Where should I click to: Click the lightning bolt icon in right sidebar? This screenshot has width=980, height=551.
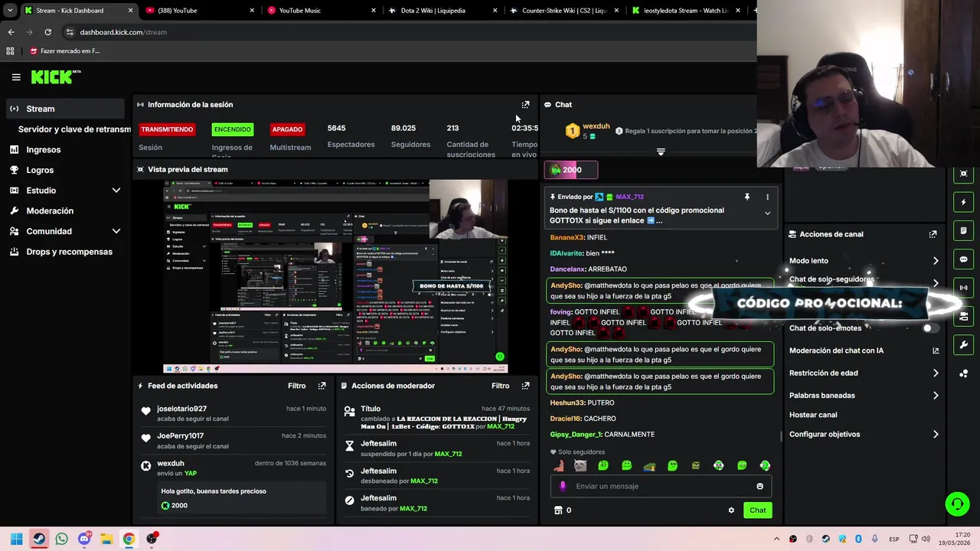[x=963, y=202]
